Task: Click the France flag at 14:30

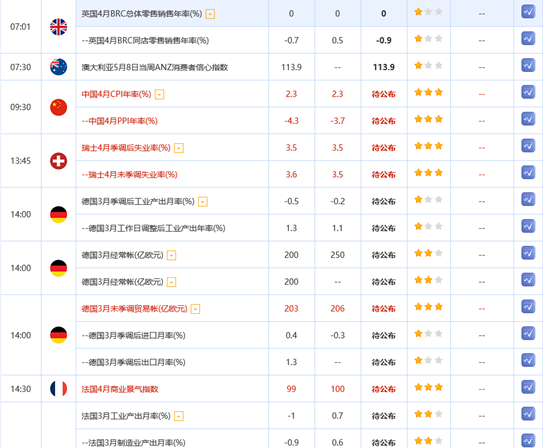Action: pyautogui.click(x=59, y=388)
